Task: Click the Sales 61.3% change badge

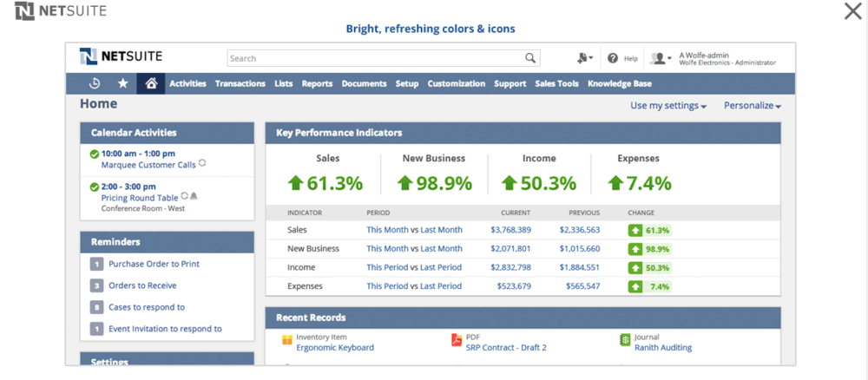Action: tap(649, 231)
